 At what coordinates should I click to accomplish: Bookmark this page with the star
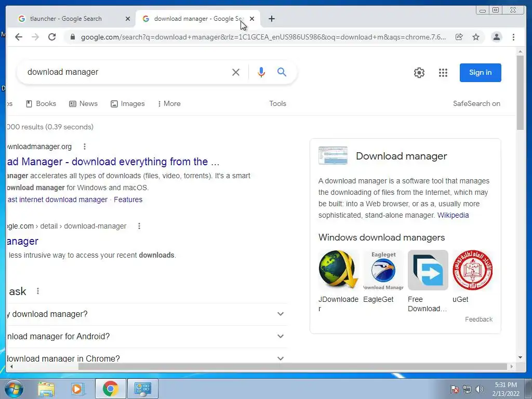click(x=476, y=37)
